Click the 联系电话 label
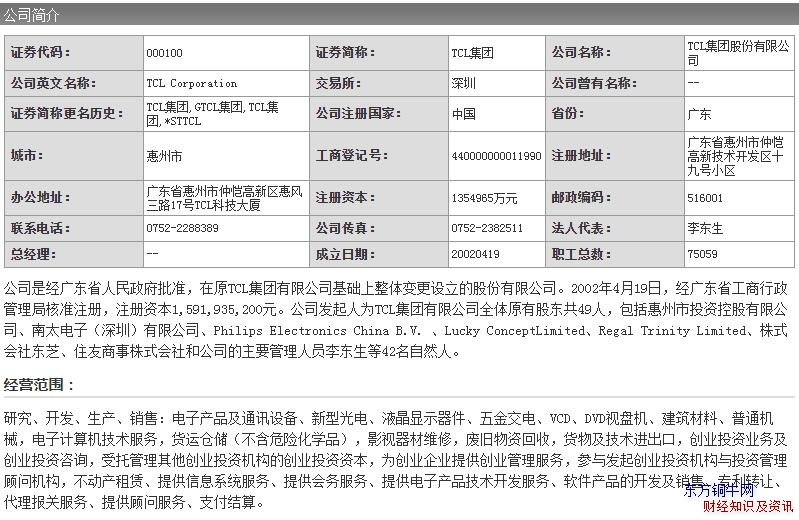 pos(41,228)
